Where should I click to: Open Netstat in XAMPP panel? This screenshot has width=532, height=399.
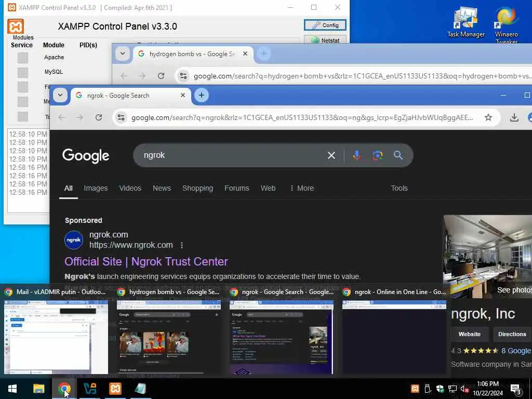(x=325, y=41)
